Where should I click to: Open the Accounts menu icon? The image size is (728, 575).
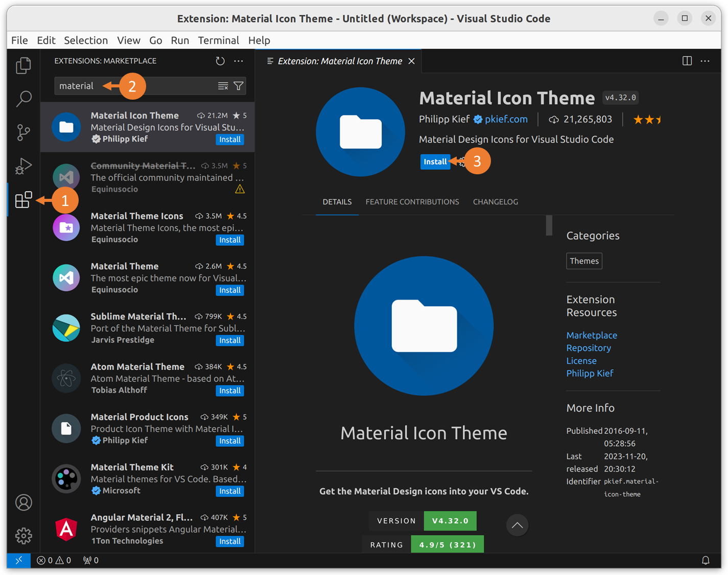[24, 503]
